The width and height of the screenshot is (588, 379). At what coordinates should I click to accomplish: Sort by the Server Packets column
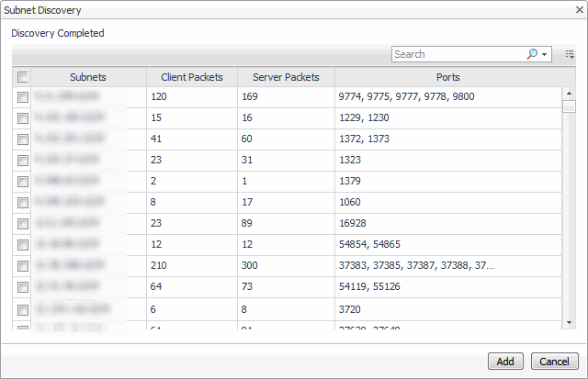coord(286,77)
